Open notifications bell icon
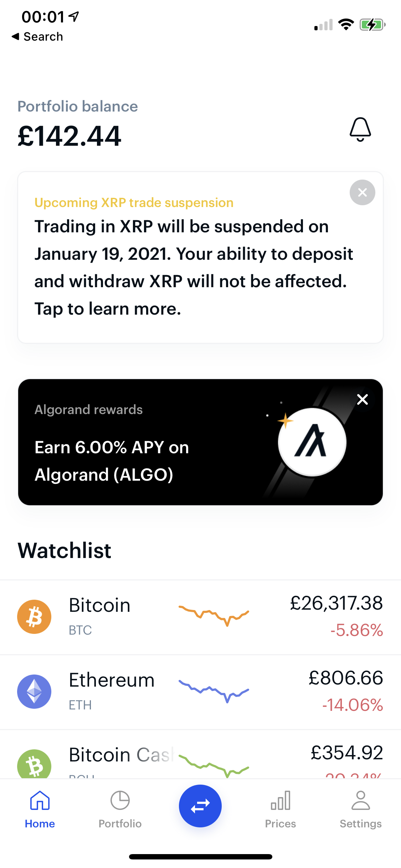Viewport: 401px width, 868px height. 360,129
